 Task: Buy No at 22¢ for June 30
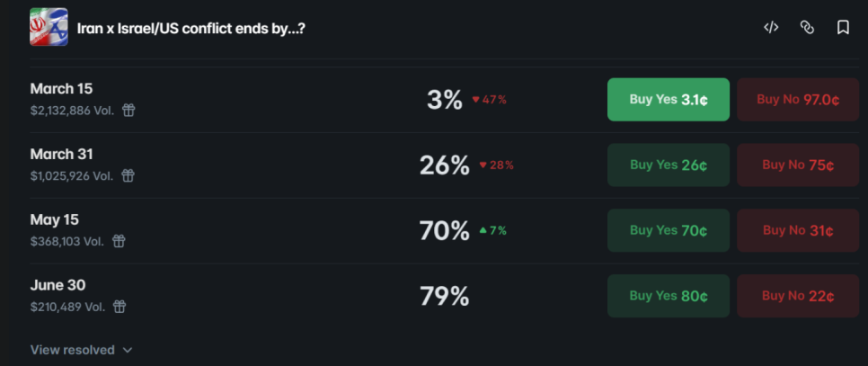[x=798, y=296]
